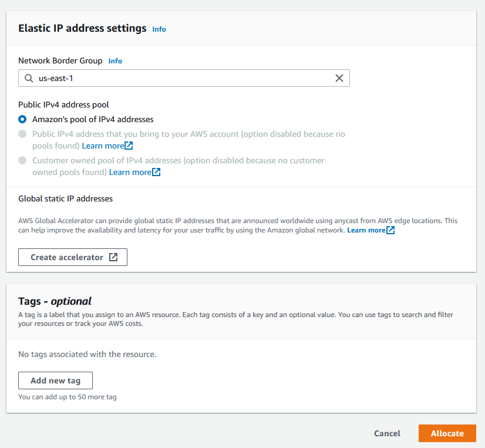485x448 pixels.
Task: Click the external icon inside Create accelerator button
Action: (x=113, y=257)
